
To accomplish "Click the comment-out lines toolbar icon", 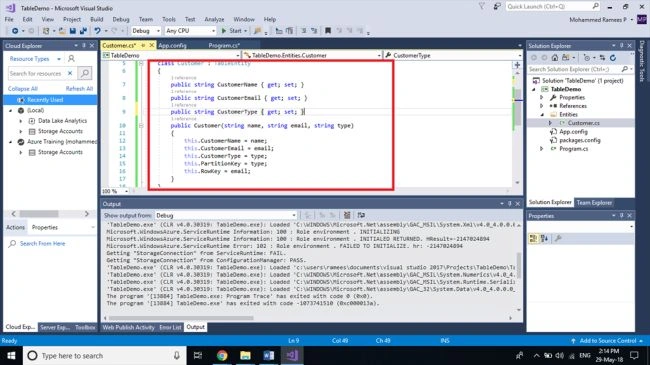I will click(x=303, y=31).
